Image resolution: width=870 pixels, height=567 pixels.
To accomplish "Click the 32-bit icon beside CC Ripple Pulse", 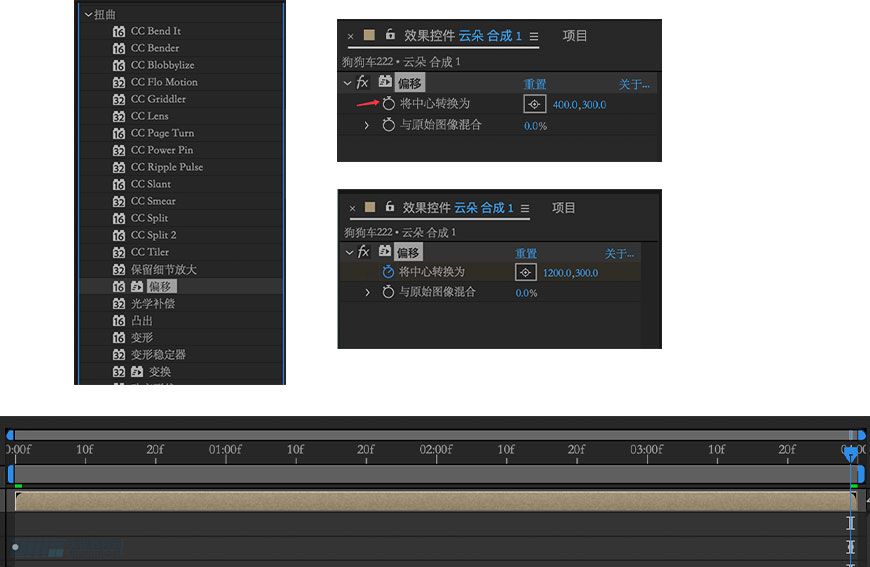I will click(119, 167).
